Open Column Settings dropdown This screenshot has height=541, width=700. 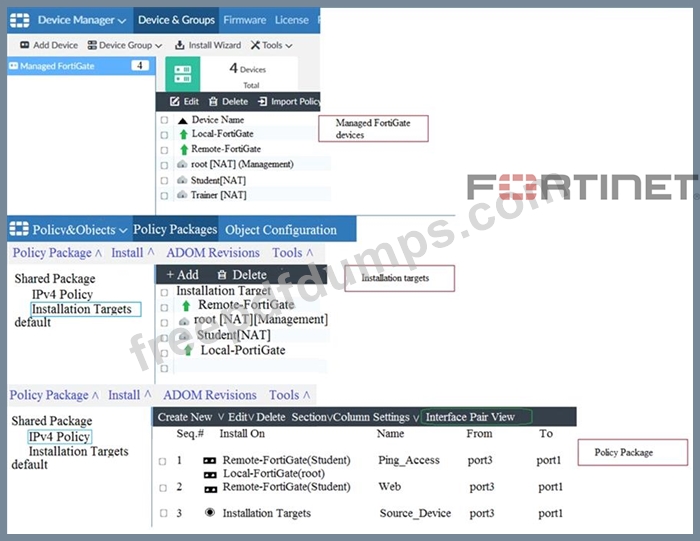coord(376,417)
